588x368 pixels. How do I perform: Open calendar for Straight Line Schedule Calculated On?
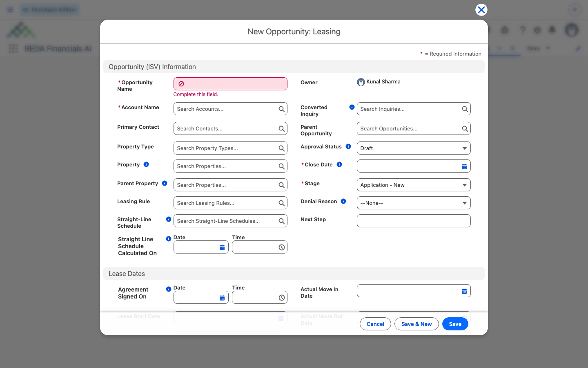pos(222,247)
